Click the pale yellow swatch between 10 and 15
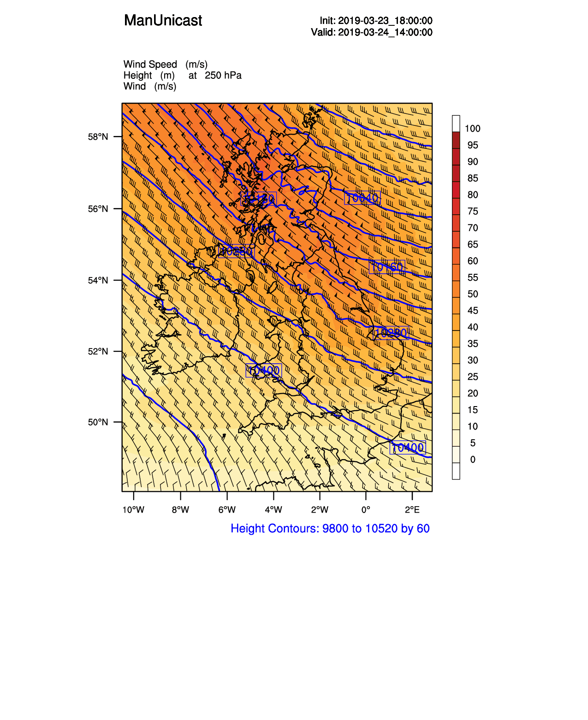Screen dimensions: 588x720 coord(456,421)
